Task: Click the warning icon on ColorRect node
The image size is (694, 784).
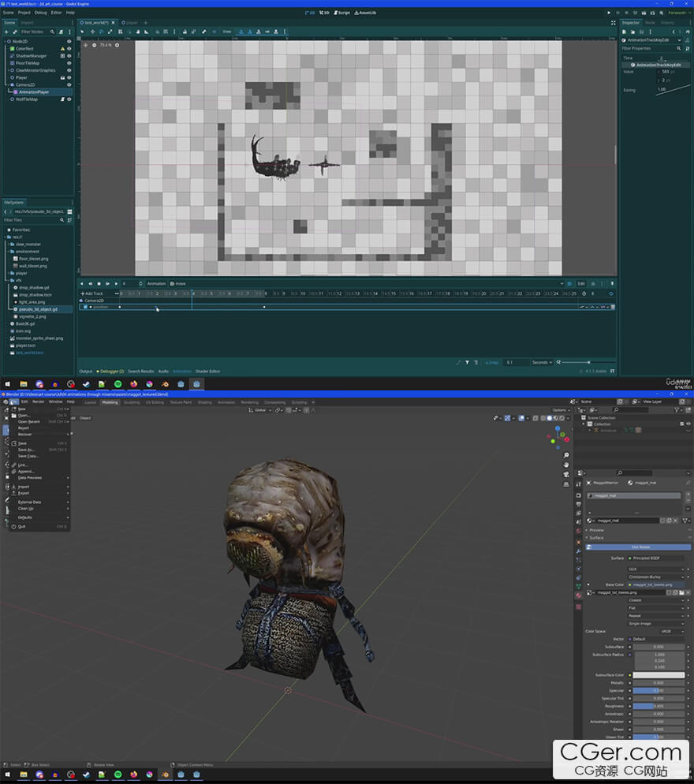Action: [62, 48]
